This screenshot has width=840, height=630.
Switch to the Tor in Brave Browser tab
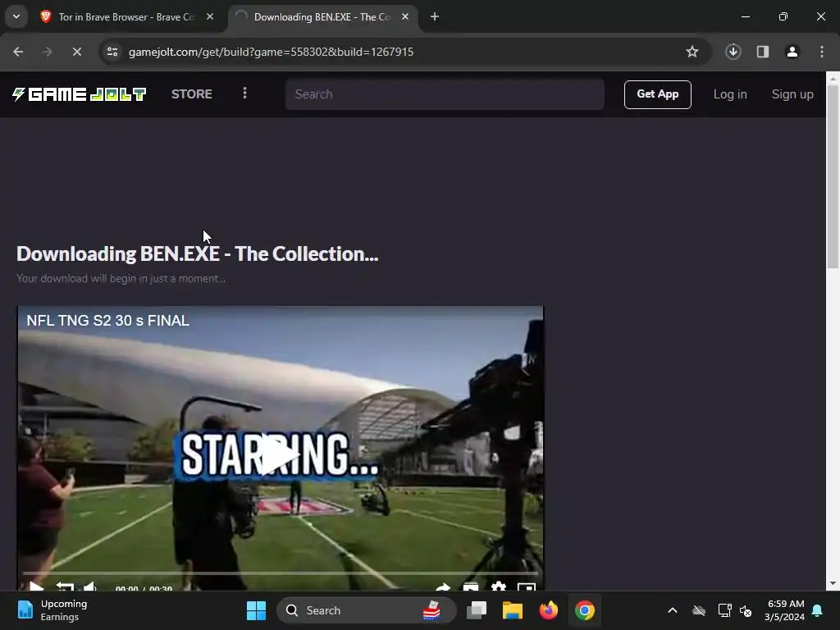(126, 17)
